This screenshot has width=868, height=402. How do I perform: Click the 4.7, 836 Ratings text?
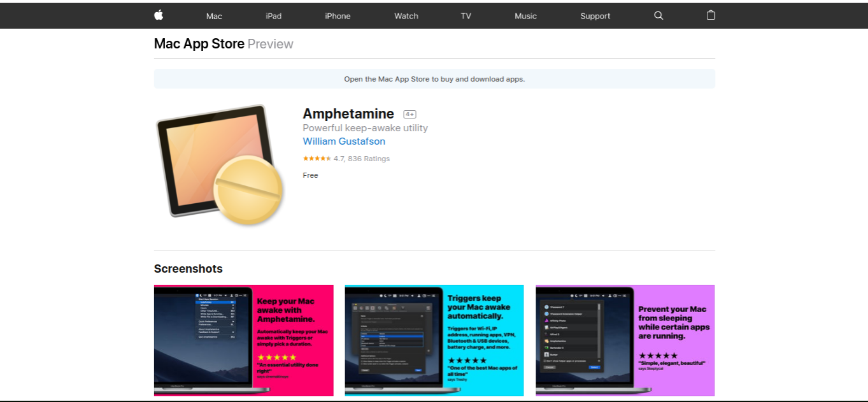tap(362, 159)
